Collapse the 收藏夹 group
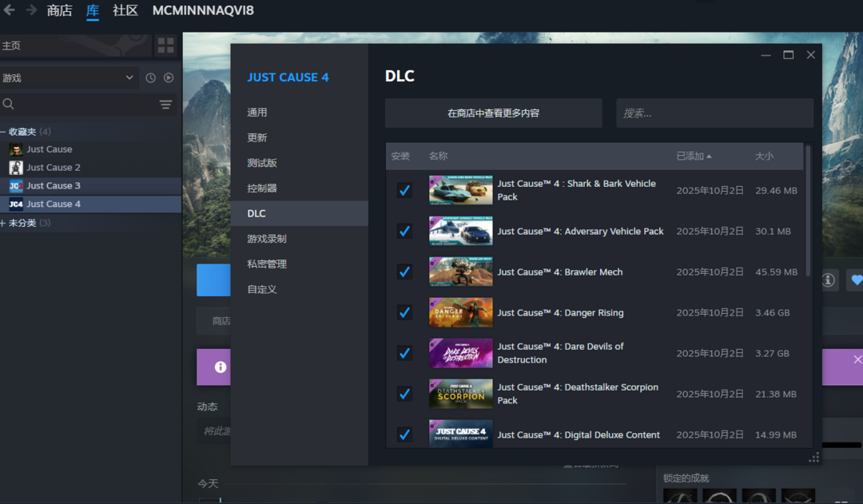Screen dimensions: 863x504 click(4, 132)
